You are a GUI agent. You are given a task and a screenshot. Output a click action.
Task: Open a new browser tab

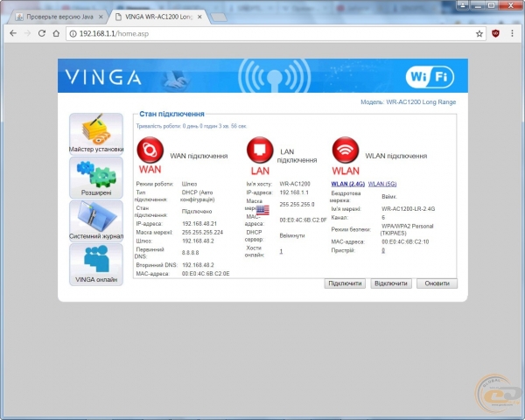coord(219,17)
